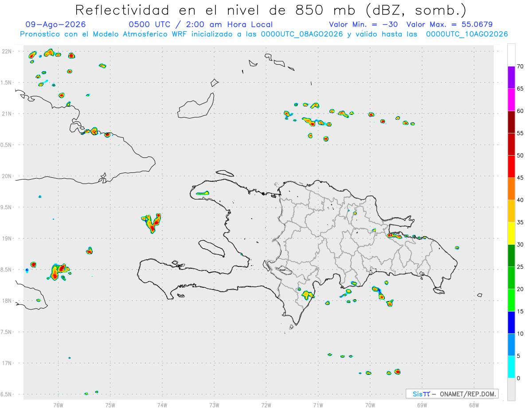Image resolution: width=532 pixels, height=411 pixels.
Task: Click the '75W' longitude label
Action: 110,404
